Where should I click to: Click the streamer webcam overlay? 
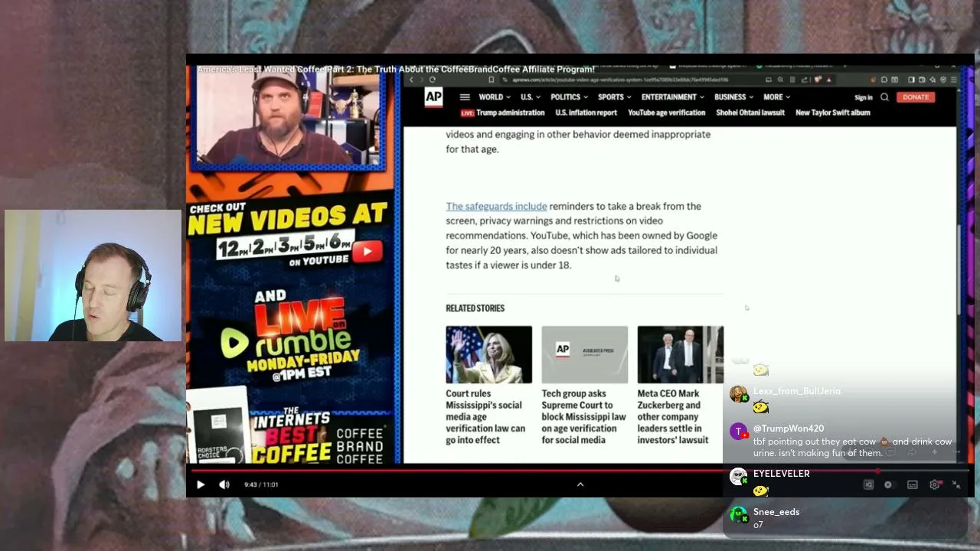click(93, 275)
